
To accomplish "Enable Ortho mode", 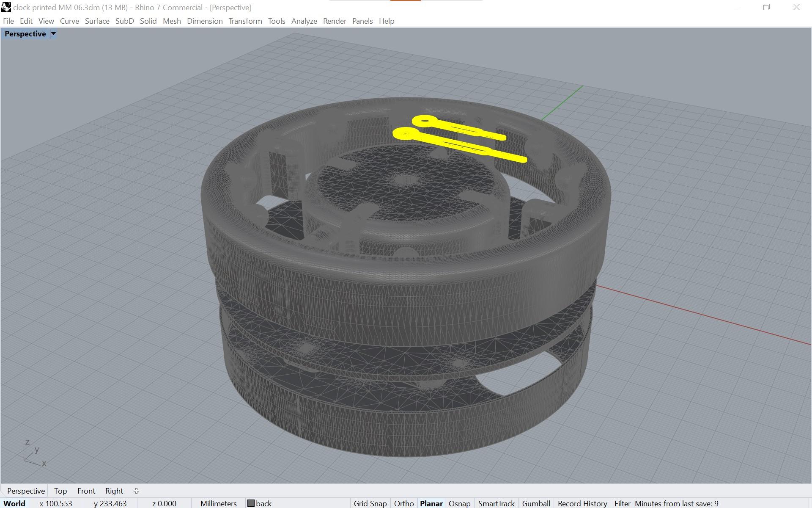I will (x=403, y=503).
